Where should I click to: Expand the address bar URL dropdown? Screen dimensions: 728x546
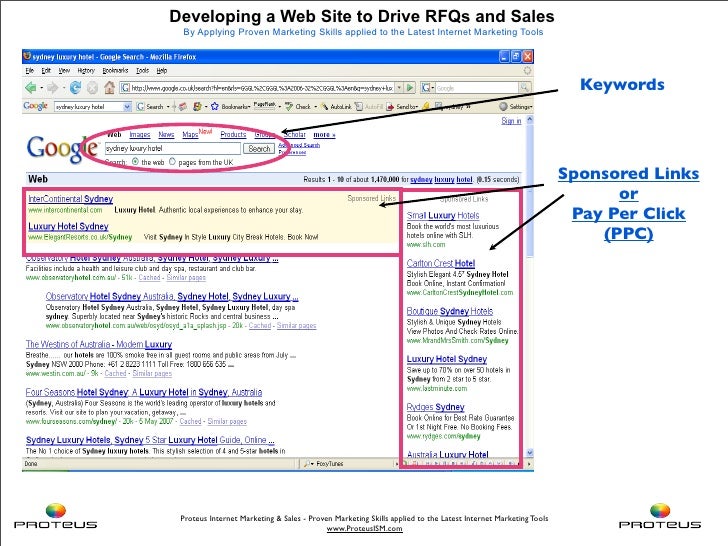[399, 87]
